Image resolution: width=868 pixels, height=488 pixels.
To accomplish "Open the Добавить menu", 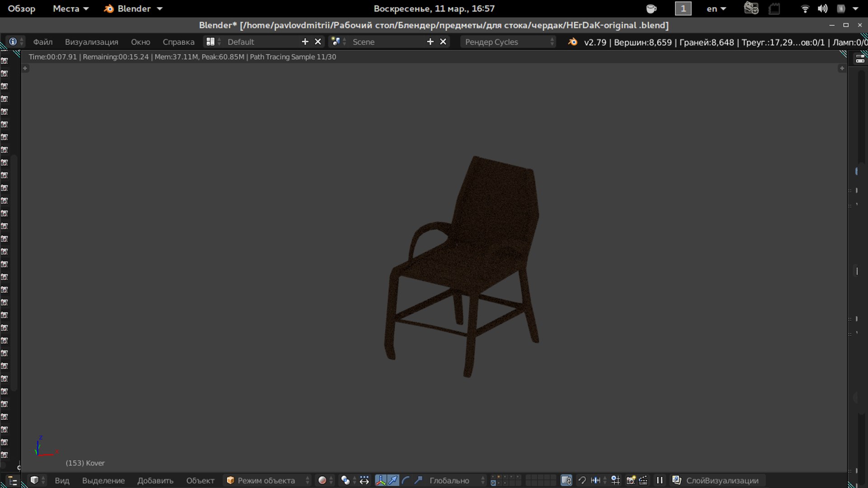I will [156, 480].
